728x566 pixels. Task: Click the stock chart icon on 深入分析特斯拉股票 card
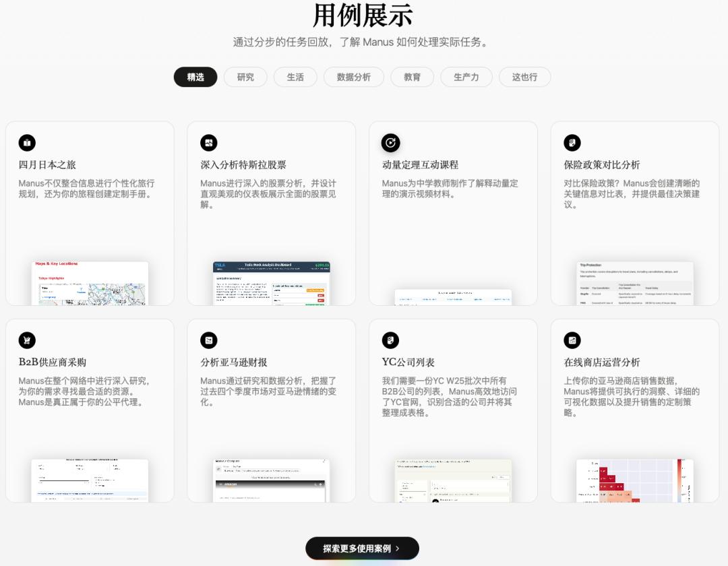(x=209, y=143)
